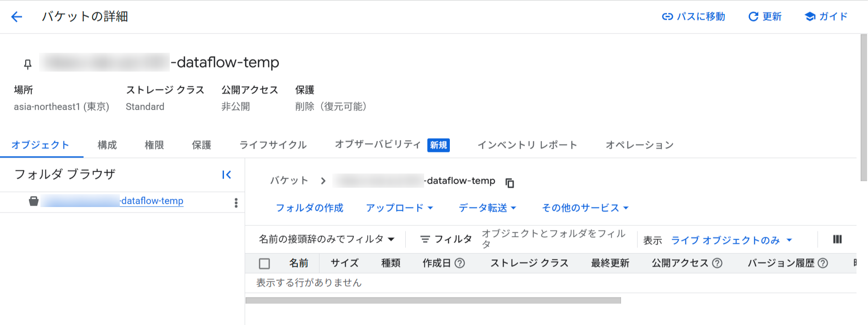Click the object filter input field

[x=553, y=239]
